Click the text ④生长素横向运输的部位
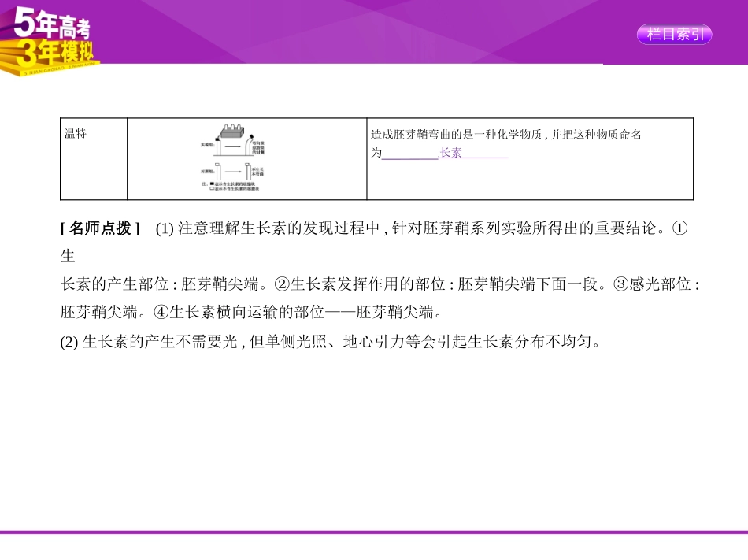The height and width of the screenshot is (560, 748). click(239, 313)
